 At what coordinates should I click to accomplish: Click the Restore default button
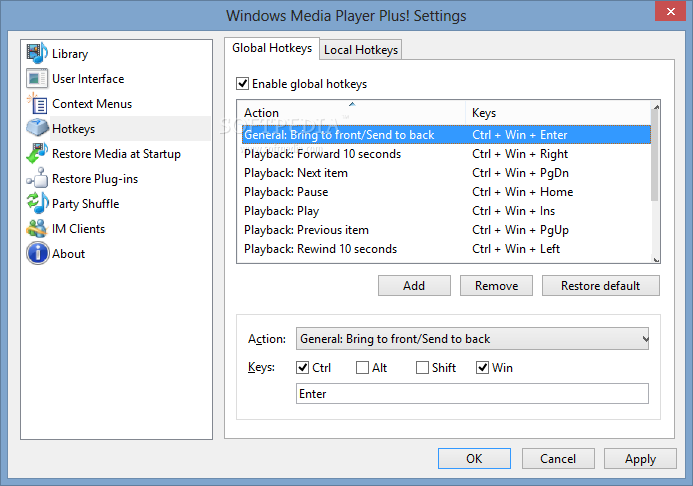(601, 286)
